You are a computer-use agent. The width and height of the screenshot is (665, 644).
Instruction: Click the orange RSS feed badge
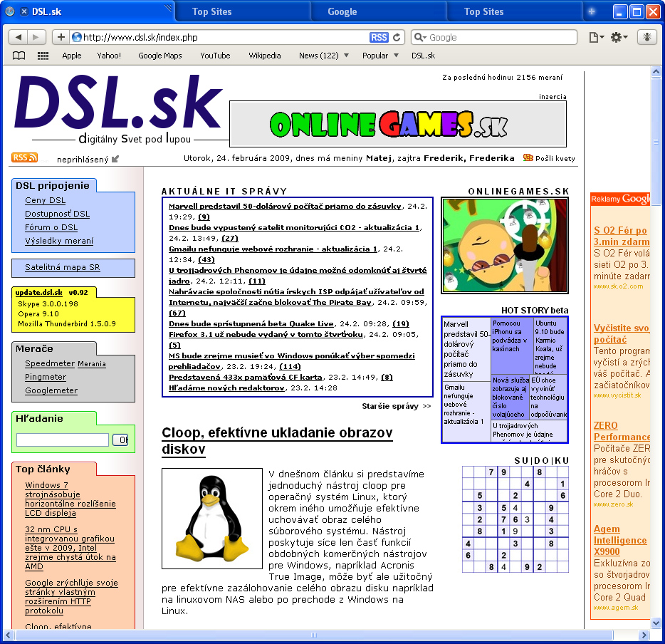click(24, 158)
